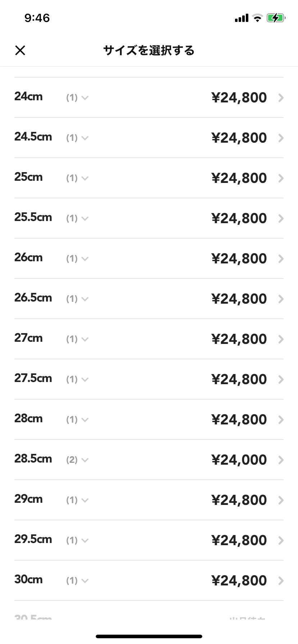Tap the right arrow on 26cm row
298x644 pixels.
tap(281, 259)
